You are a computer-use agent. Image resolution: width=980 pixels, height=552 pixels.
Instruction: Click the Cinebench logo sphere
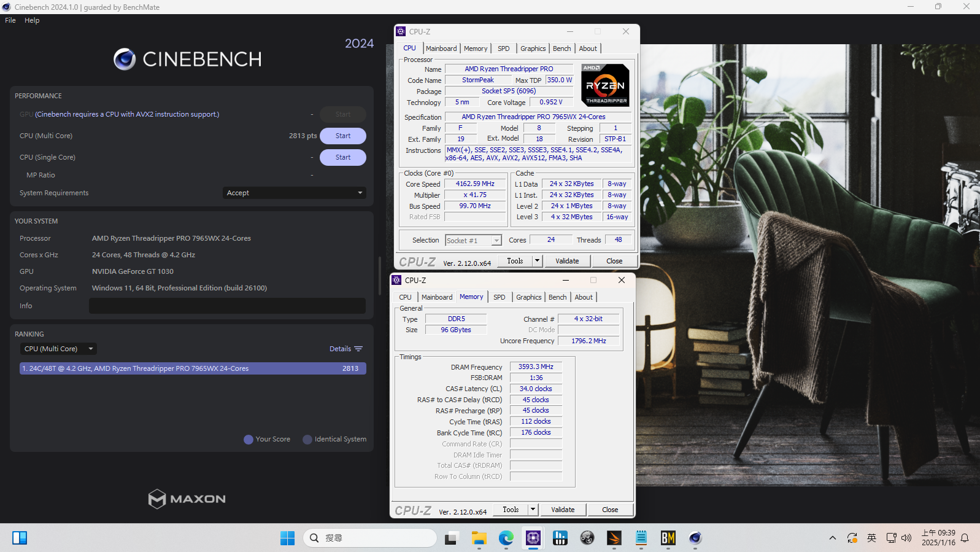tap(125, 59)
